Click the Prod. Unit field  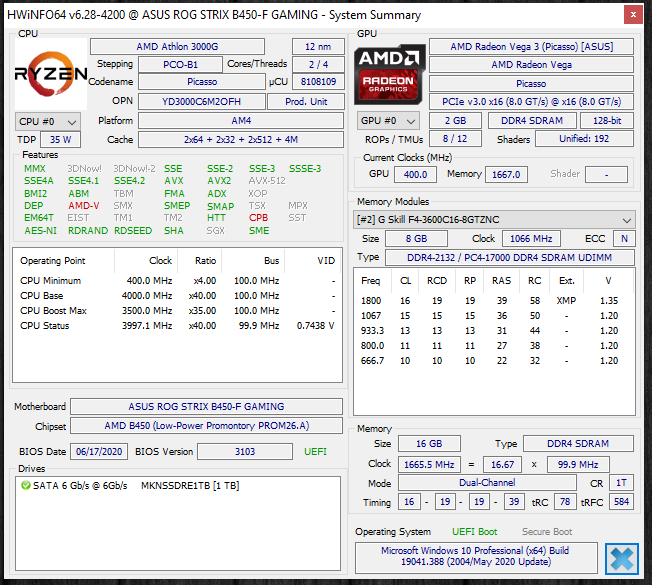(306, 101)
